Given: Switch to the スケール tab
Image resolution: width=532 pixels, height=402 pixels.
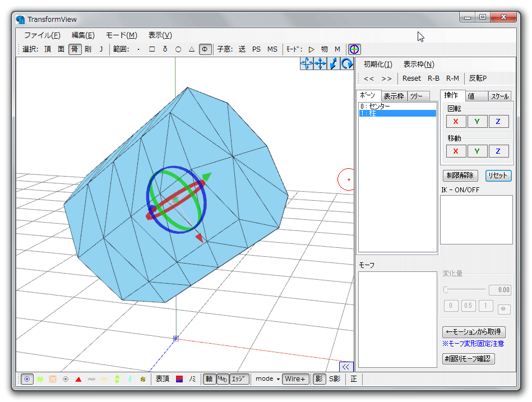Looking at the screenshot, I should pyautogui.click(x=499, y=96).
